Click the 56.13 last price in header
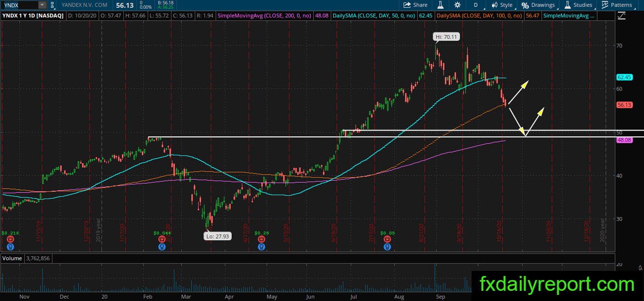 click(x=125, y=5)
